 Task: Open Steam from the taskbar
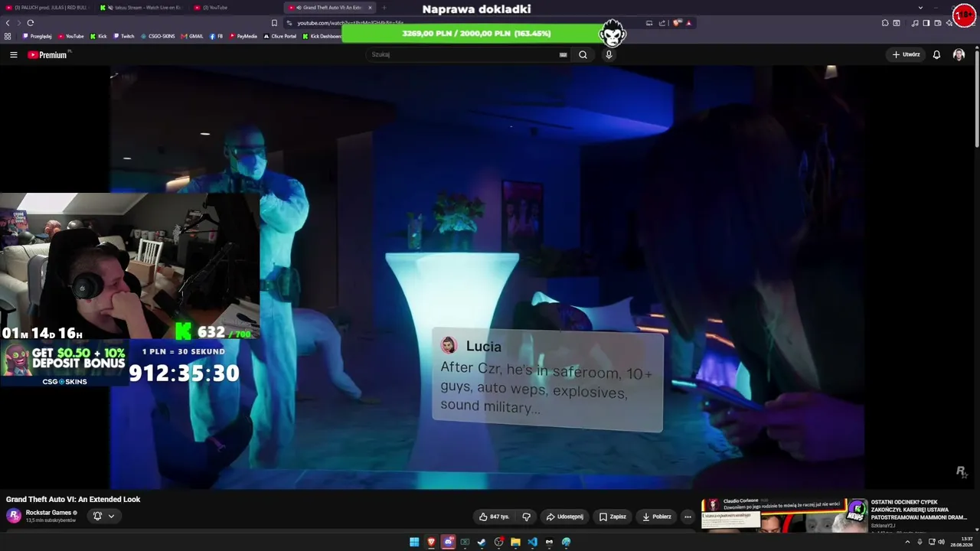pos(482,542)
